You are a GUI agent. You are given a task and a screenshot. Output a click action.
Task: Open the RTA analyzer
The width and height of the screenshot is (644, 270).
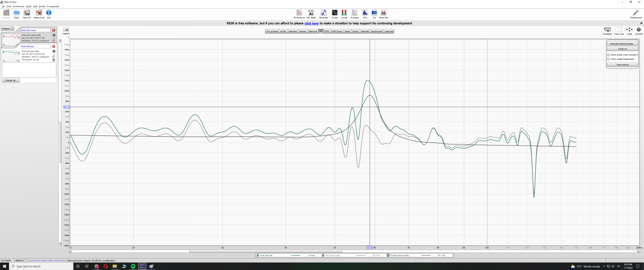365,13
